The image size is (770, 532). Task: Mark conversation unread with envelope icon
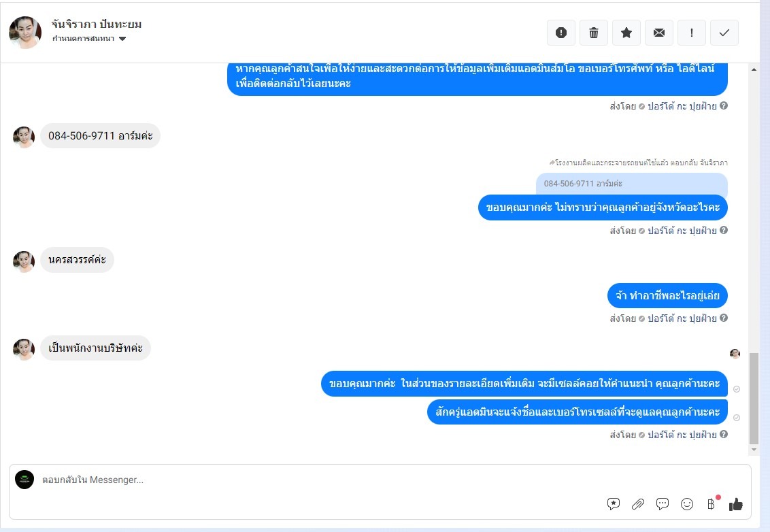pos(659,33)
